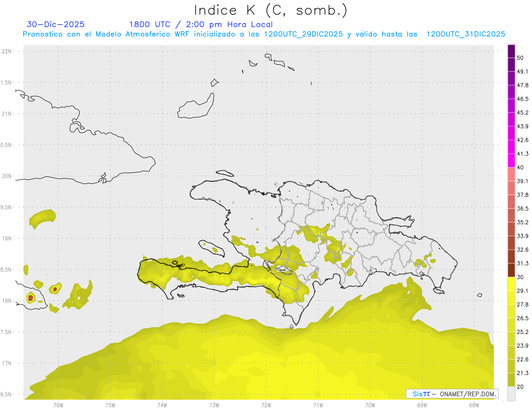Click the 'Indice K (C, somb.)' chart title

click(x=270, y=11)
